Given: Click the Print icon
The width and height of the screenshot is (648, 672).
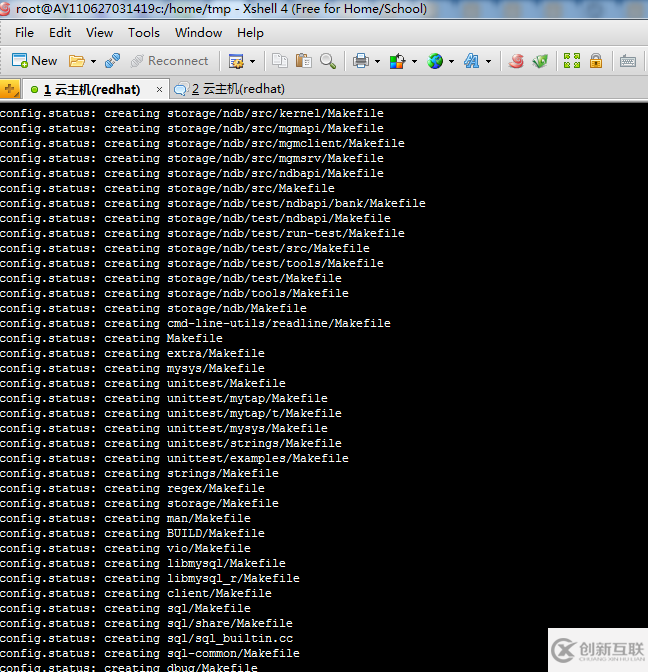Looking at the screenshot, I should [x=361, y=61].
